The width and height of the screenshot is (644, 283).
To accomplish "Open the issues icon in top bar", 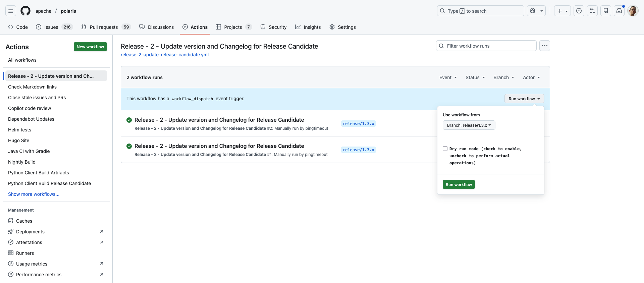I will 579,11.
